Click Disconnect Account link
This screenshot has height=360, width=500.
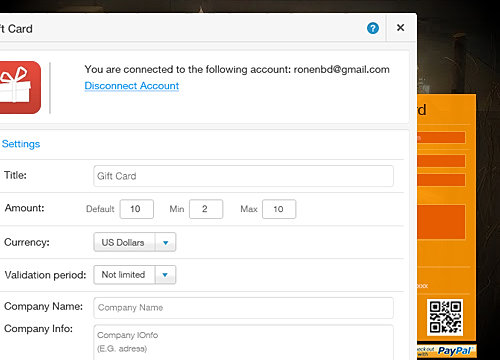(x=132, y=86)
